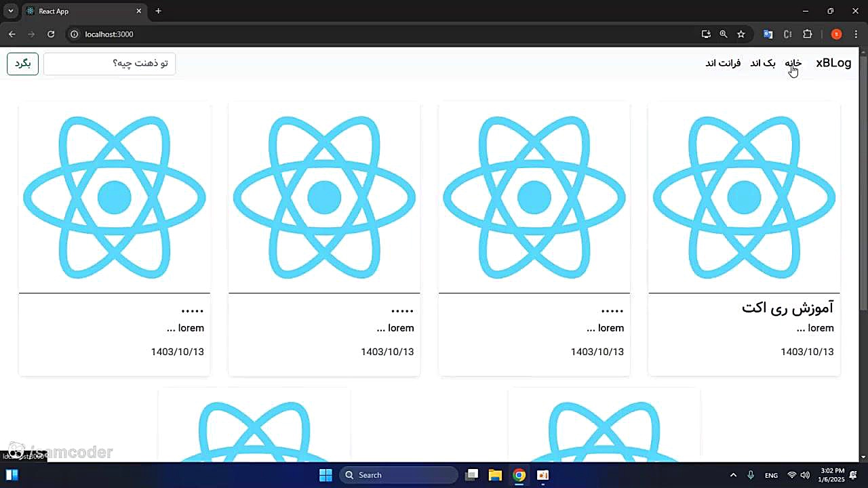Select the React App tab

(83, 11)
